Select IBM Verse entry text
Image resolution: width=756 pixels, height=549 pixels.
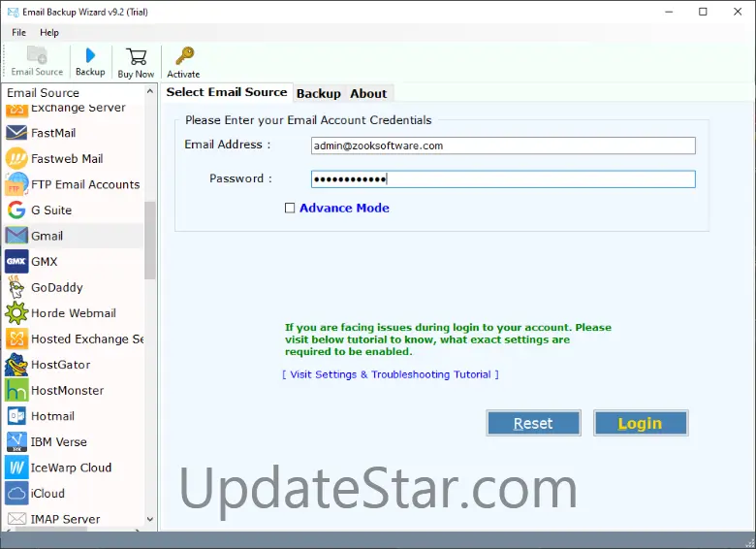(59, 442)
